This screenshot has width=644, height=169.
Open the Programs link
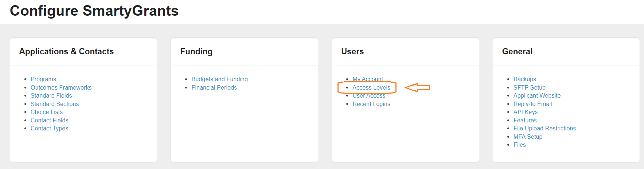43,79
